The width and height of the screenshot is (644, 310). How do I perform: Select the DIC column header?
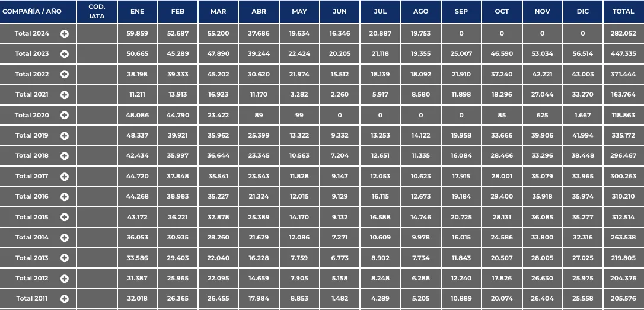click(582, 12)
